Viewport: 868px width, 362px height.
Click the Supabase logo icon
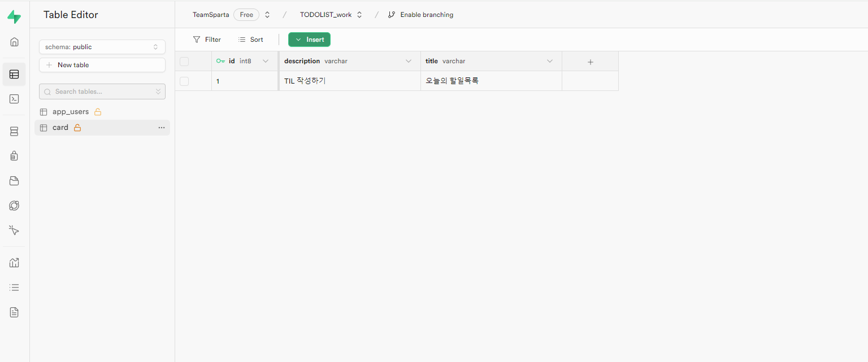[x=14, y=17]
